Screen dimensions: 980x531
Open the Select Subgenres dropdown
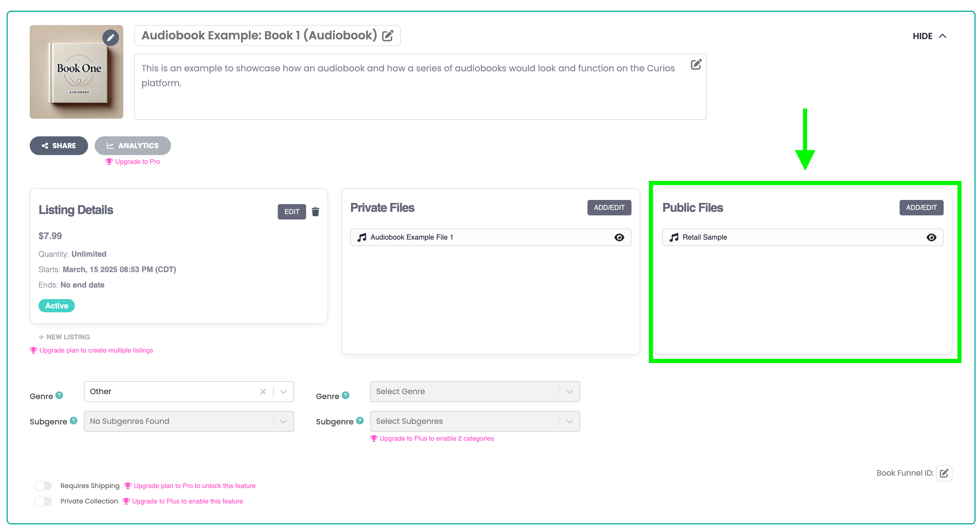pos(475,421)
